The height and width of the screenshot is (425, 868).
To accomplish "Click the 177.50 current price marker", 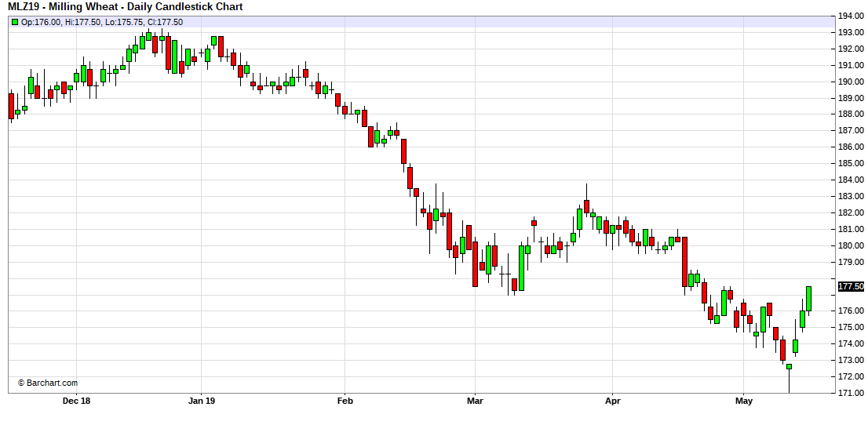I will (x=851, y=286).
